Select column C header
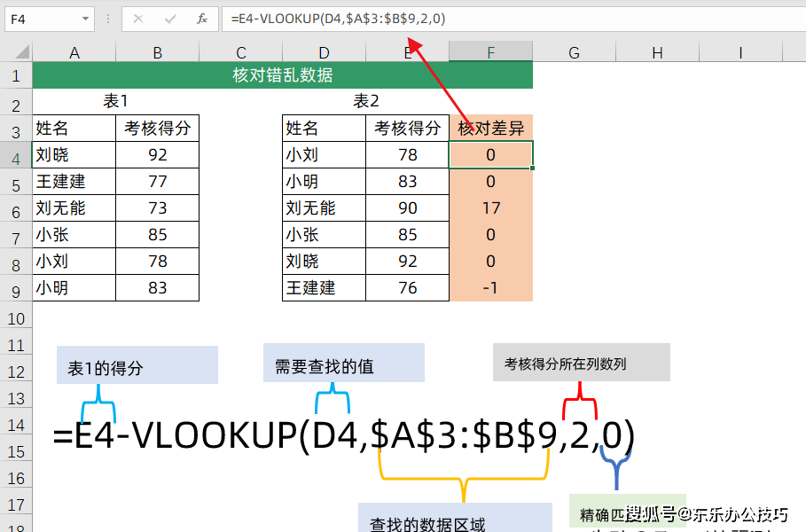Image resolution: width=806 pixels, height=532 pixels. (240, 52)
